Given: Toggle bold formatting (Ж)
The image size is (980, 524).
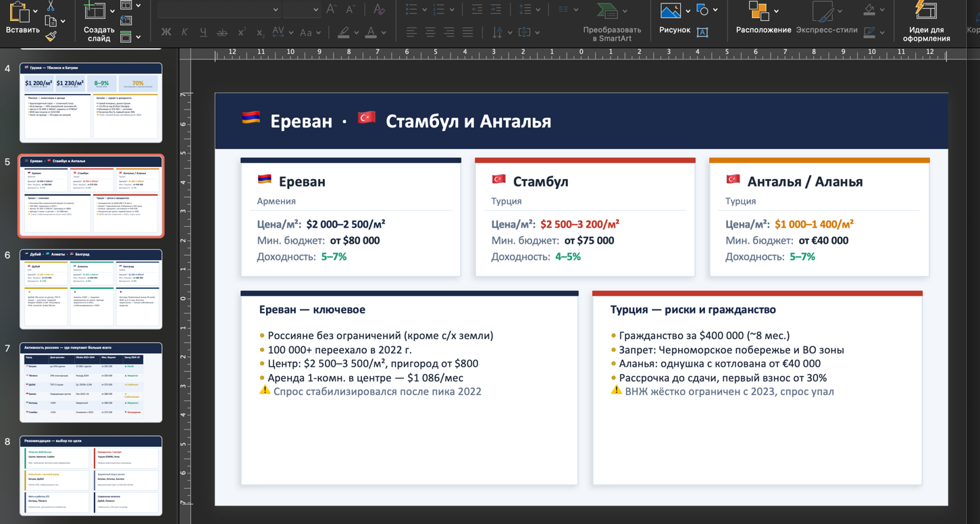Looking at the screenshot, I should 166,32.
